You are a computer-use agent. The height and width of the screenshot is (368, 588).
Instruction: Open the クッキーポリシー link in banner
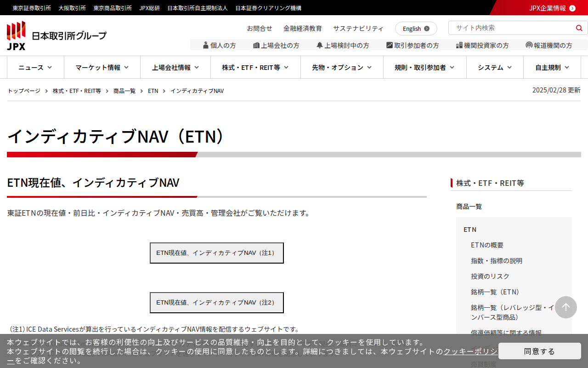coord(470,351)
